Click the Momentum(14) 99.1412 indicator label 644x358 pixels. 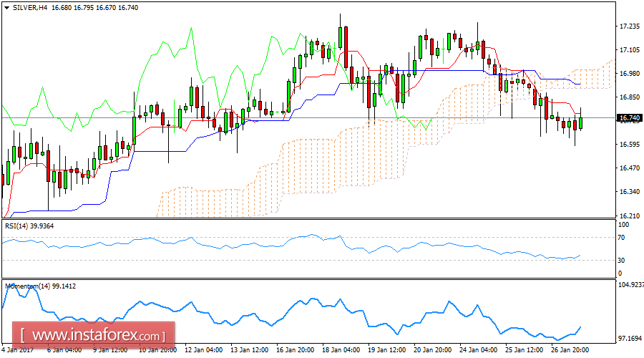click(40, 286)
